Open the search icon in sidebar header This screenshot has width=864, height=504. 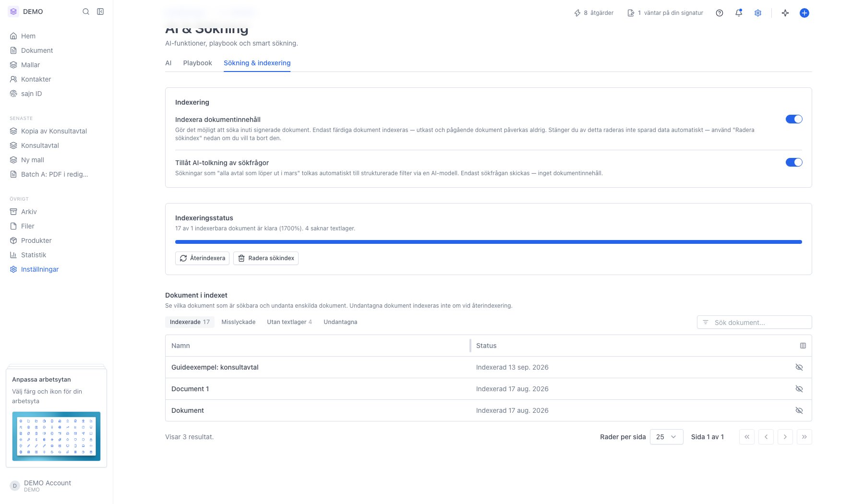click(x=86, y=12)
